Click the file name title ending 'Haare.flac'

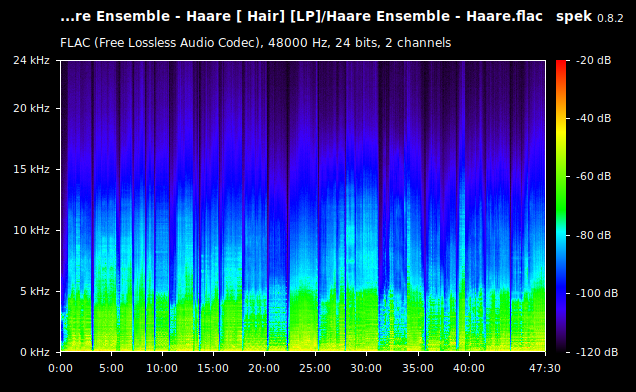coord(301,17)
